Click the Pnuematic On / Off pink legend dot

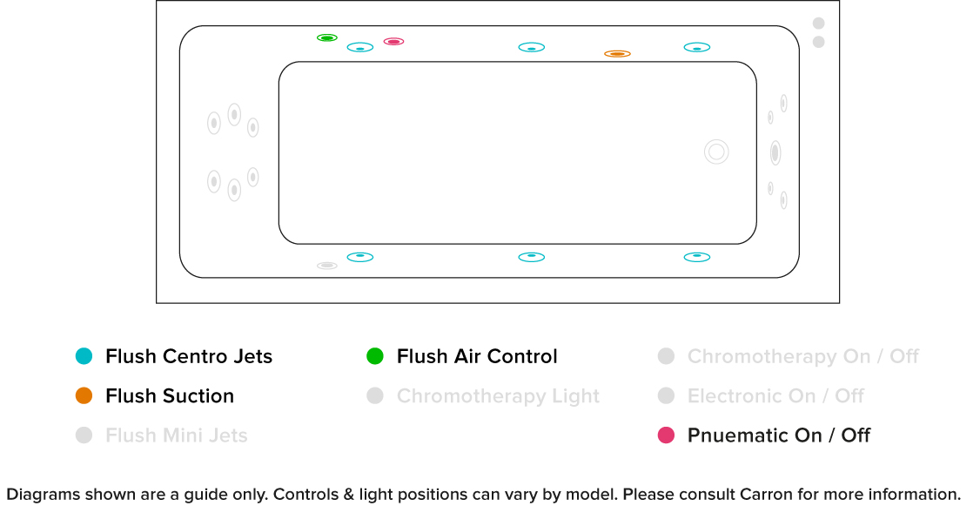667,435
